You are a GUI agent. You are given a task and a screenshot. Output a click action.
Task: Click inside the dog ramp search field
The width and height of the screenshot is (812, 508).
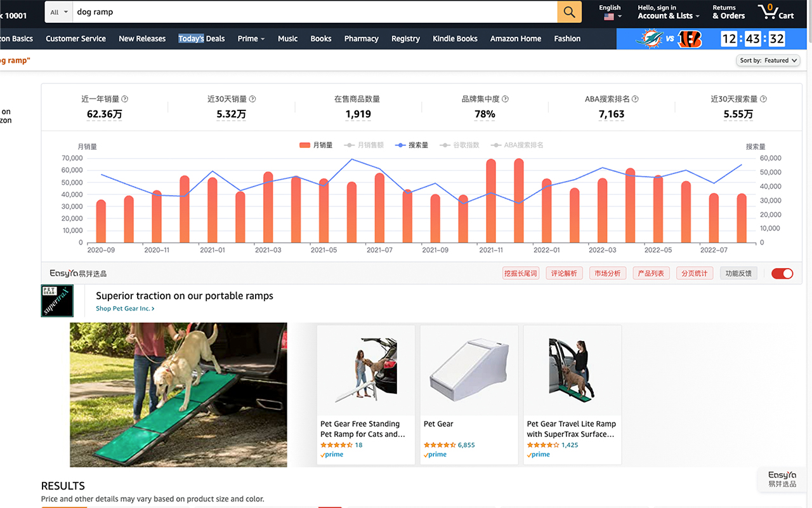190,11
